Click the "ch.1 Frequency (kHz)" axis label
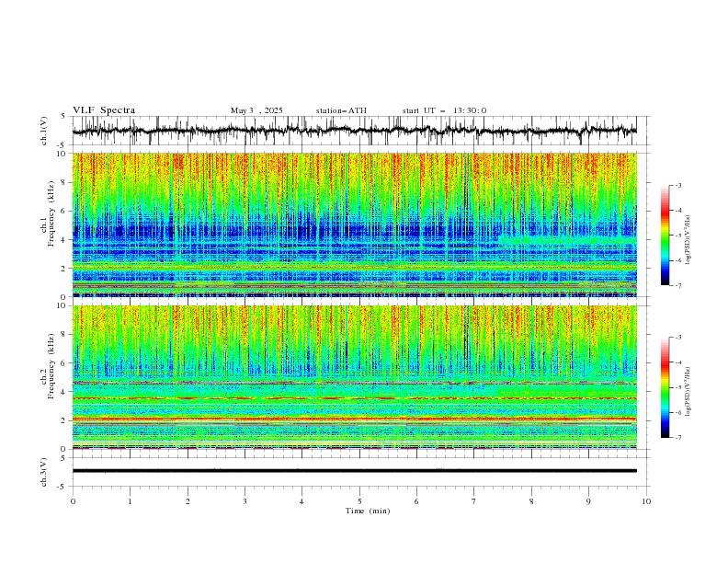Screen dimensions: 728x563 coord(48,214)
